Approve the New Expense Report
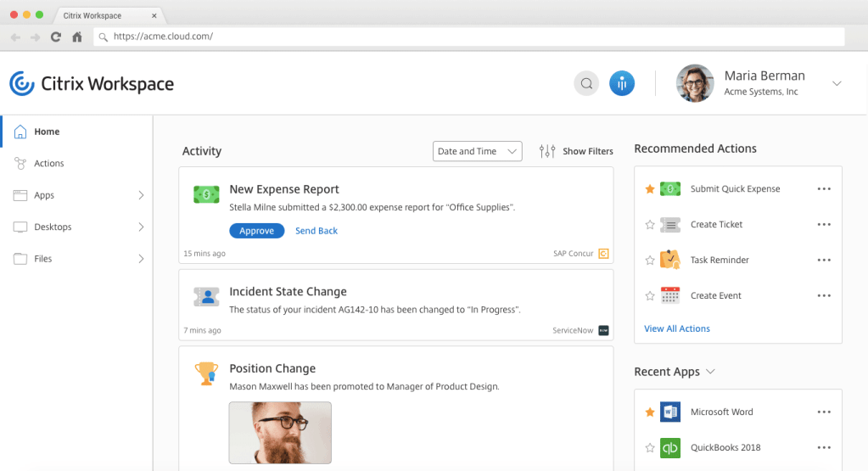The height and width of the screenshot is (471, 868). tap(256, 231)
